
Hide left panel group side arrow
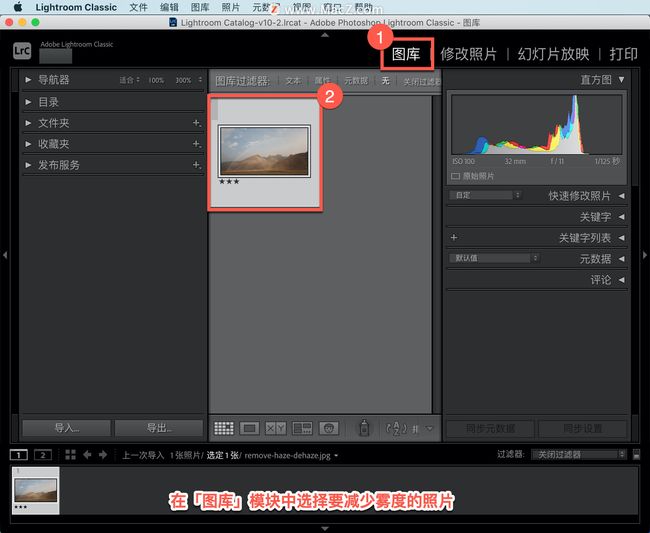pyautogui.click(x=5, y=255)
